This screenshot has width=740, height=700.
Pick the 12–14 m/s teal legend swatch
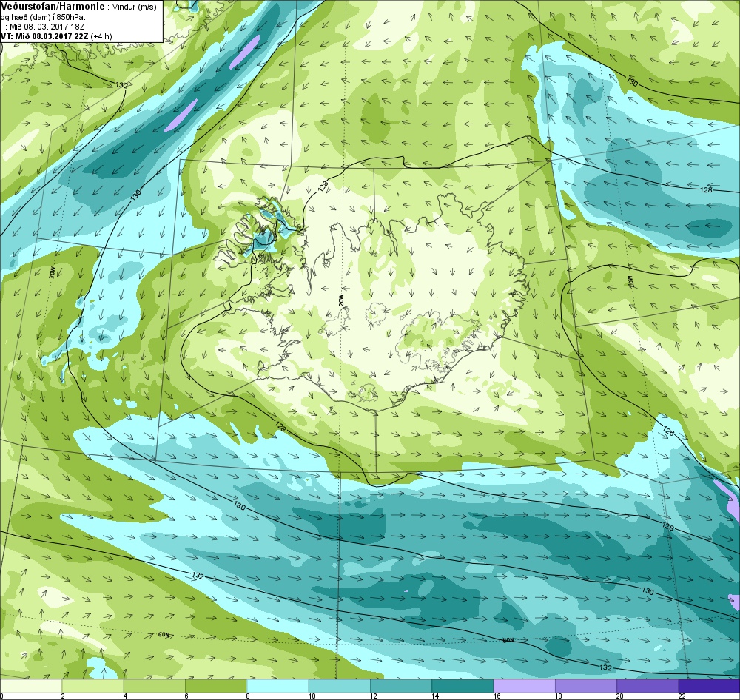(x=400, y=685)
